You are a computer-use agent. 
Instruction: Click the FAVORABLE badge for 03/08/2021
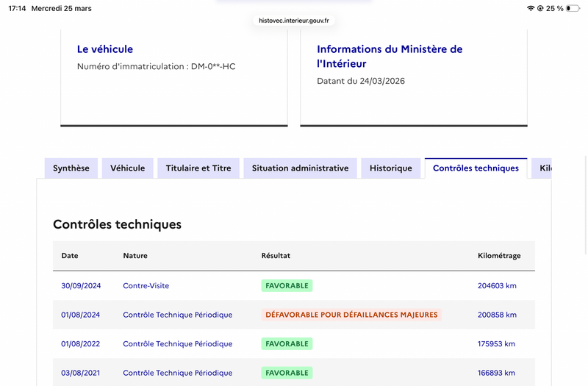287,373
